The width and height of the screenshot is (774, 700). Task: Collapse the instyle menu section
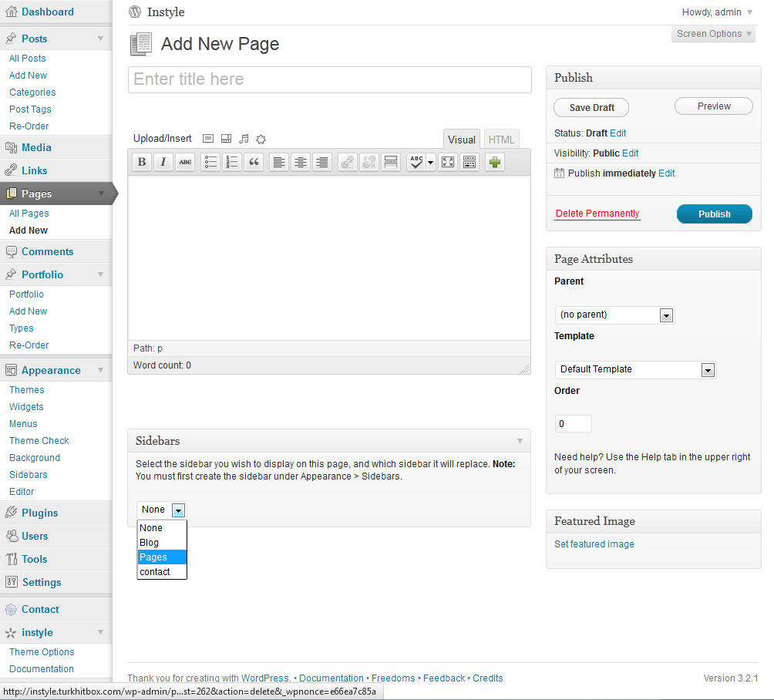coord(101,632)
